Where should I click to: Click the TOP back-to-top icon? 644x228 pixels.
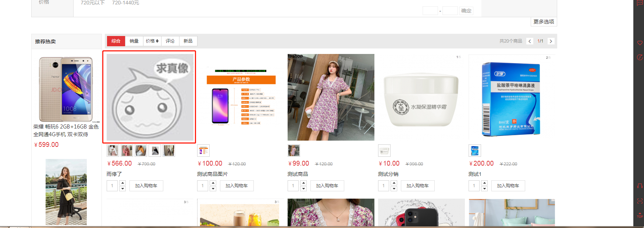[x=640, y=216]
